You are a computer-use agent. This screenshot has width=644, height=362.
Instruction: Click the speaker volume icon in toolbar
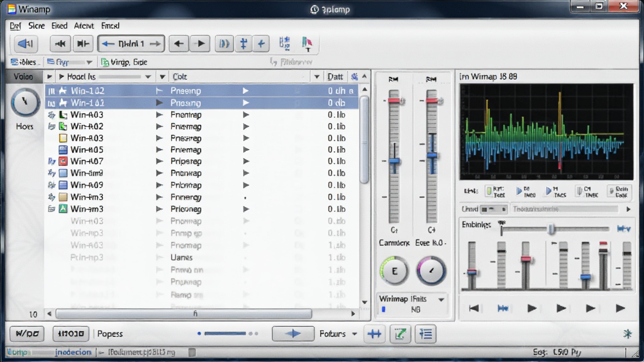[x=25, y=43]
